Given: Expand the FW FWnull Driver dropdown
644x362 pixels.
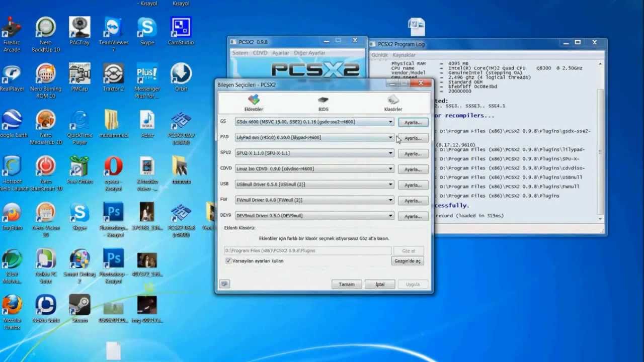Looking at the screenshot, I should pos(390,200).
